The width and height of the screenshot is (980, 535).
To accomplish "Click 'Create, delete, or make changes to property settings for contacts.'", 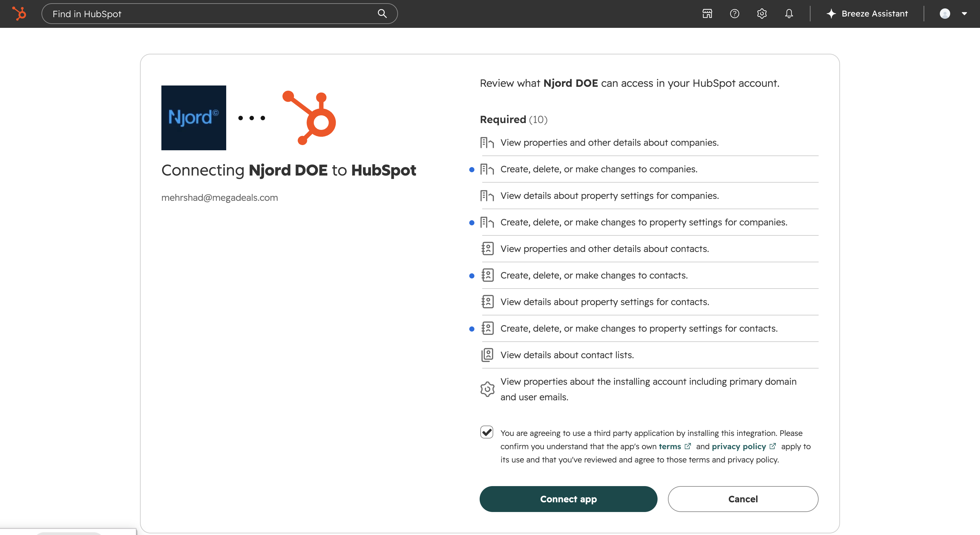I will tap(639, 328).
